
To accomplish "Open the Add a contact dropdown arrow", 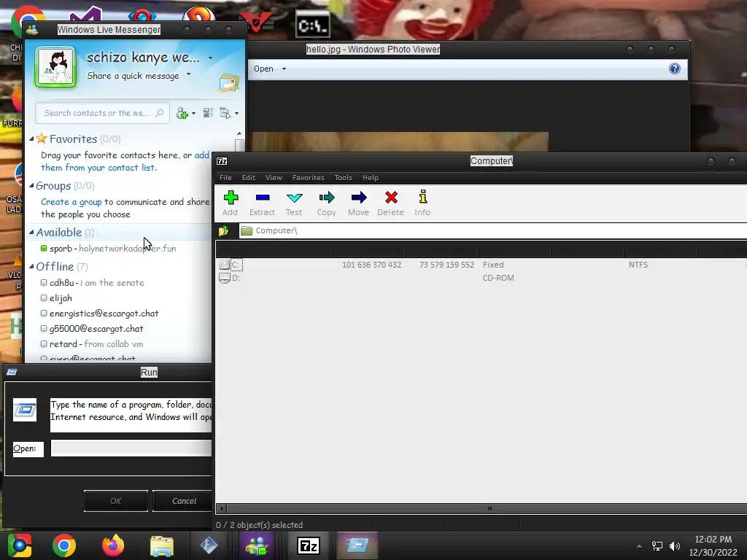I will [x=193, y=113].
